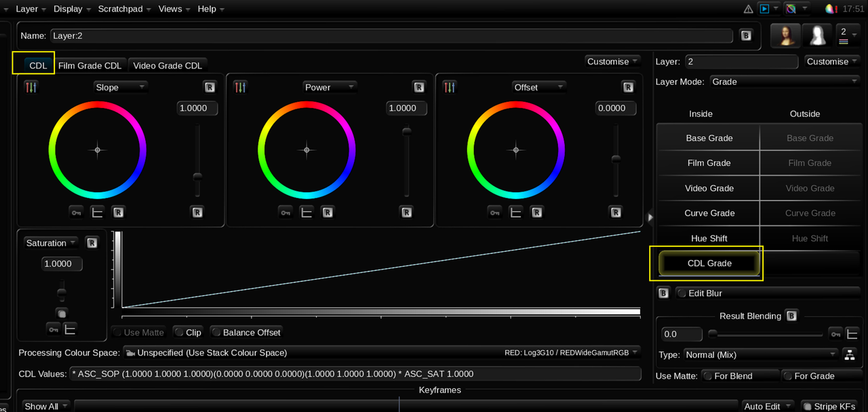
Task: Click B button next to layer name
Action: tap(746, 35)
